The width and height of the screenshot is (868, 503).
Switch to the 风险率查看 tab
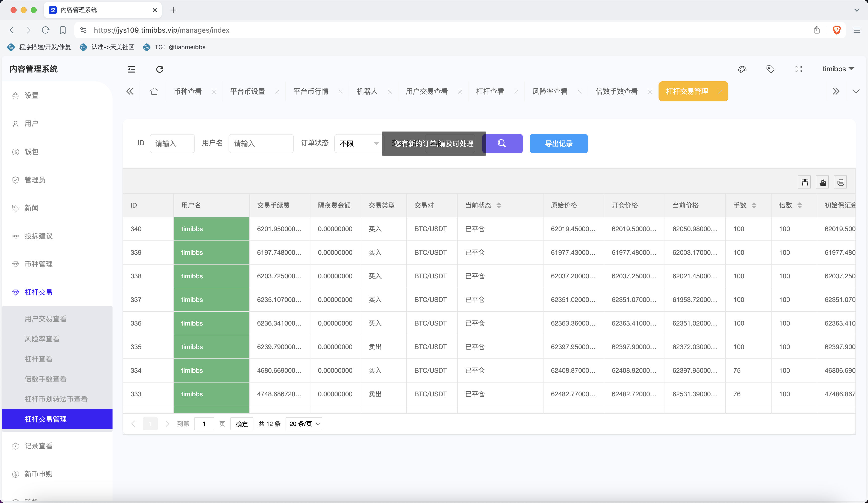pyautogui.click(x=550, y=91)
